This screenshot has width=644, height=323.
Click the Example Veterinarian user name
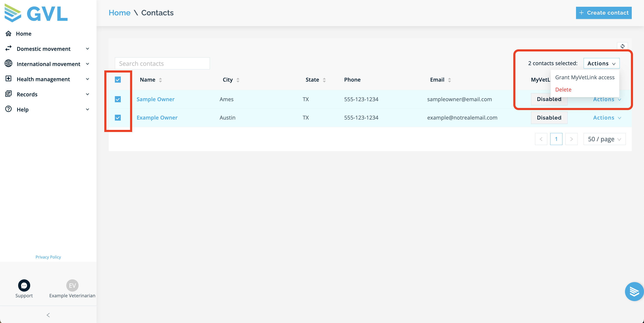point(72,296)
